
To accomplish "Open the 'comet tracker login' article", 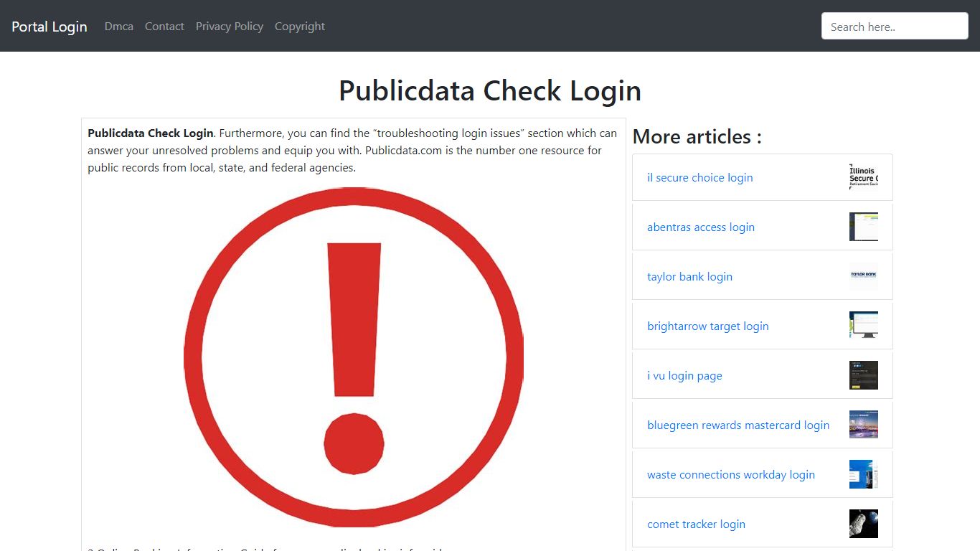I will (x=696, y=524).
